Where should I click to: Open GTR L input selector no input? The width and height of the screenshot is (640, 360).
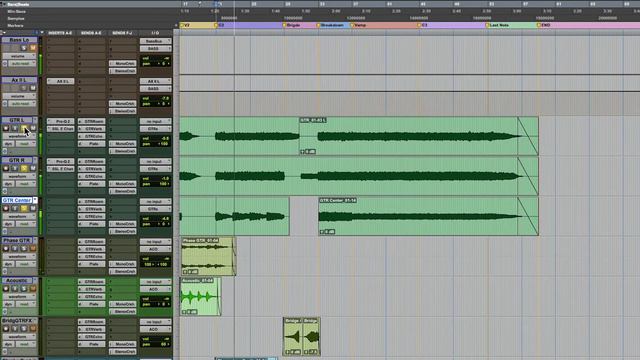click(x=156, y=121)
